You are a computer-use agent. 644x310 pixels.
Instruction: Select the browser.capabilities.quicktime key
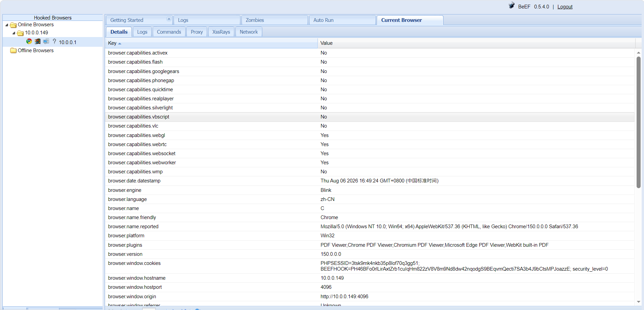pos(140,90)
